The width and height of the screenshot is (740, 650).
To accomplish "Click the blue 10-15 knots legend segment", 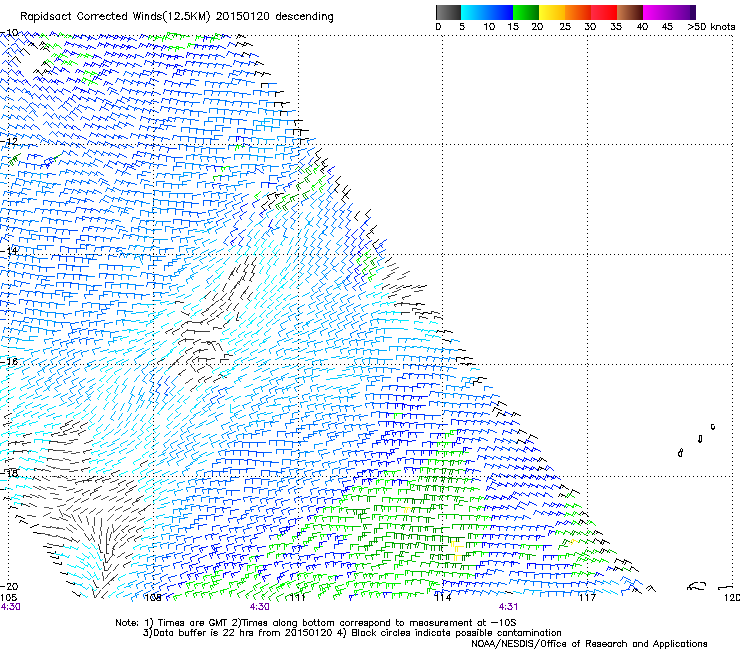I will (500, 12).
